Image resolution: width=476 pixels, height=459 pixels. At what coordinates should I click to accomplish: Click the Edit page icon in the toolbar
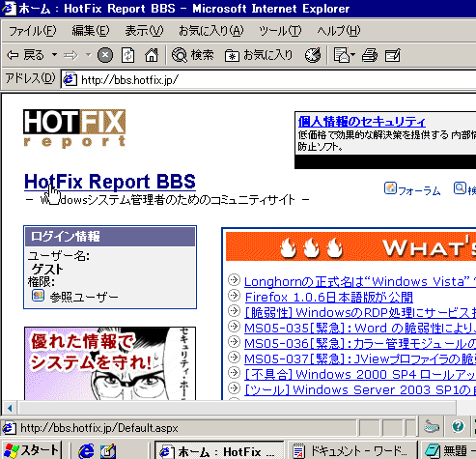393,55
